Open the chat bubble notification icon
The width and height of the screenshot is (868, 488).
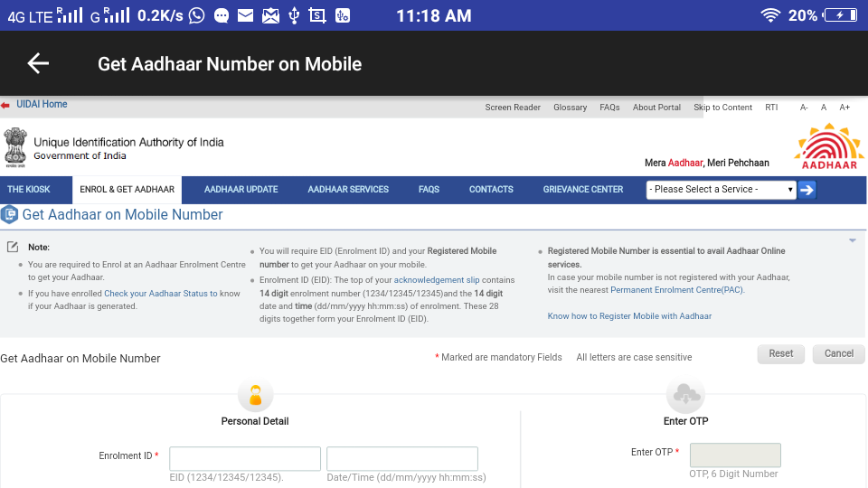click(x=222, y=15)
